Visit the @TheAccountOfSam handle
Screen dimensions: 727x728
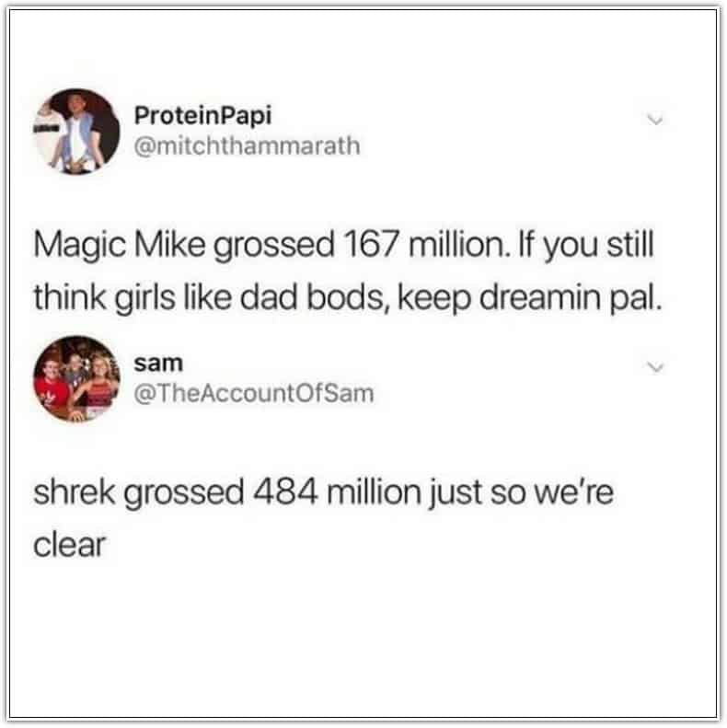[254, 394]
